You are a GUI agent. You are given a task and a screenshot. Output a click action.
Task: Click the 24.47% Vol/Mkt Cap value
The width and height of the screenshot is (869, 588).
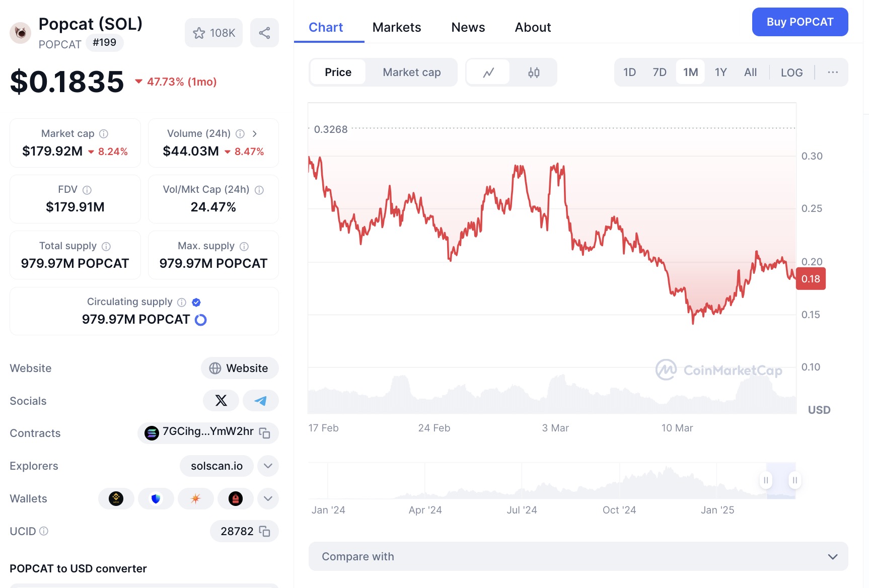213,207
